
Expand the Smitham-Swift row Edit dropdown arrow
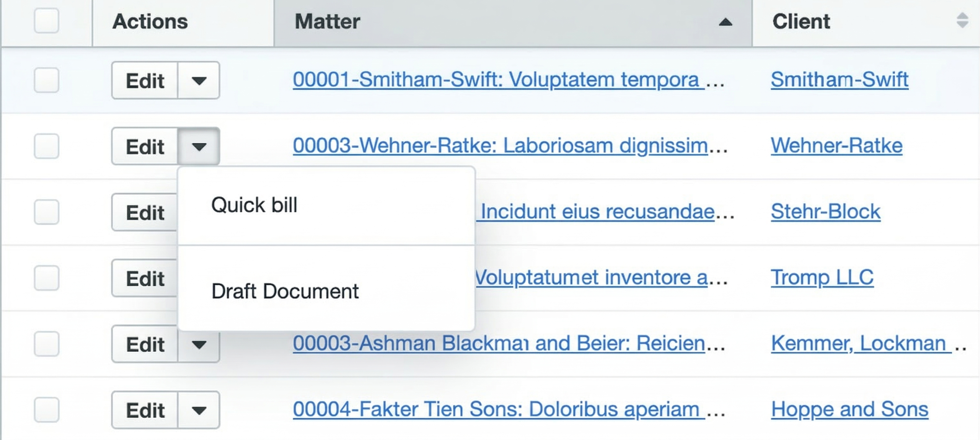[x=199, y=80]
